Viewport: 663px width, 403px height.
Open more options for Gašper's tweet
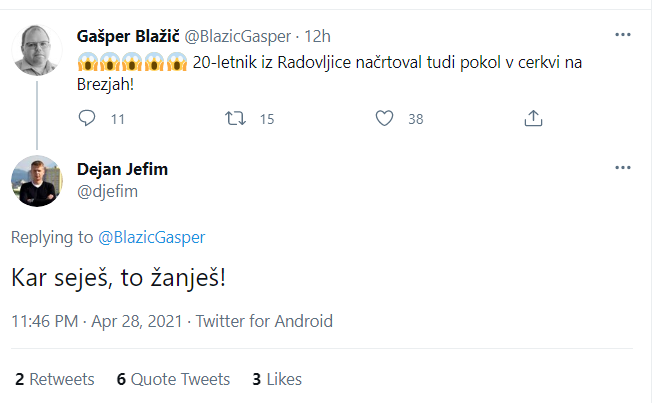pyautogui.click(x=622, y=36)
